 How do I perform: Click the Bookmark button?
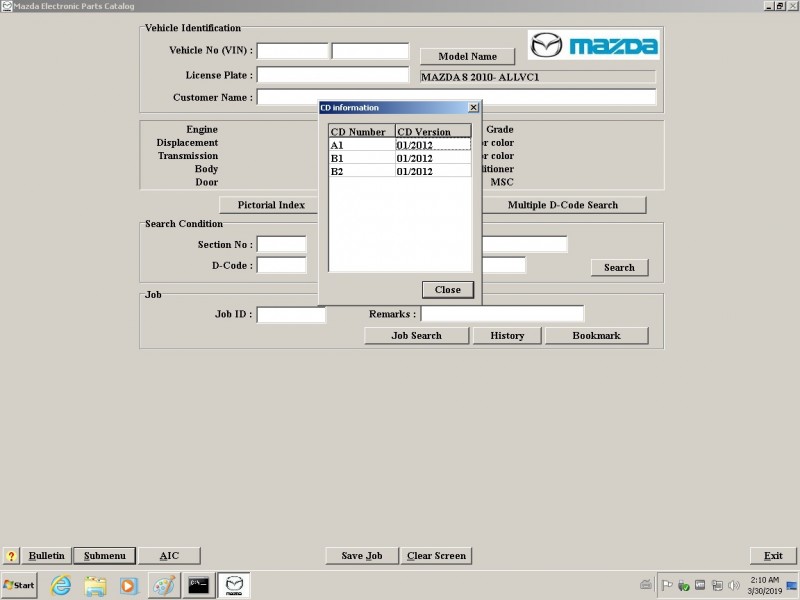pos(596,335)
